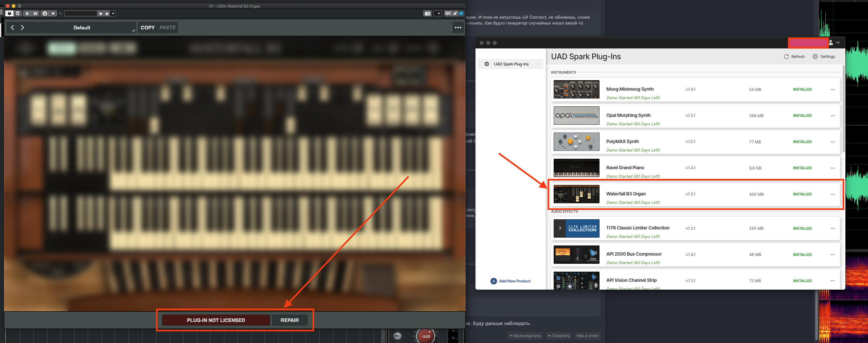Viewport: 868px width, 343px height.
Task: Open the plug-in three-dot options menu
Action: click(x=458, y=27)
